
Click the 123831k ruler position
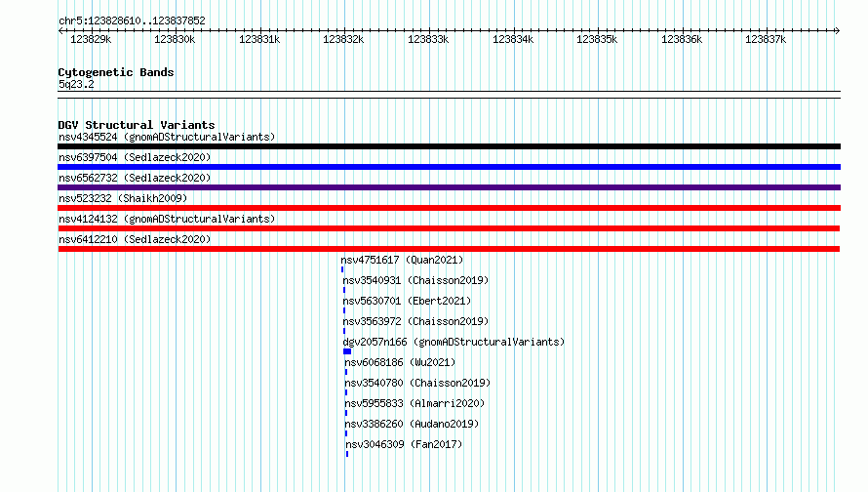(259, 39)
